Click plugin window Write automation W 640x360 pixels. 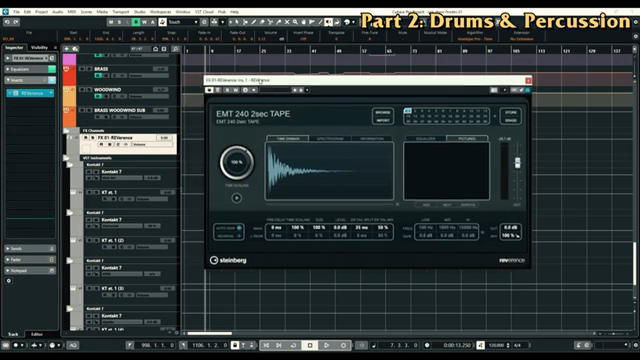coord(236,90)
